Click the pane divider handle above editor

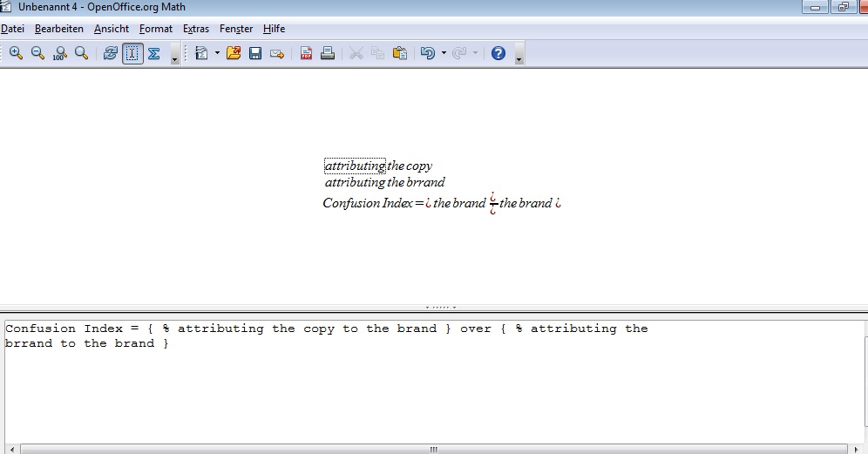click(440, 308)
